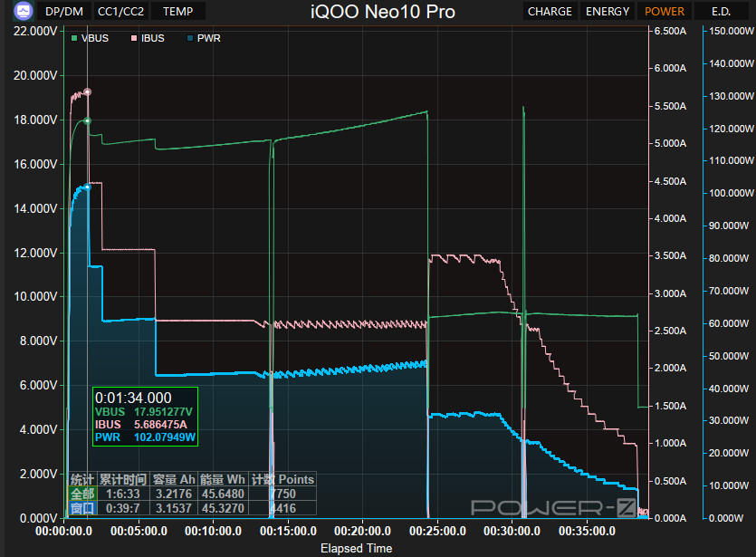Switch to the CC1/CC2 tab
Image resolution: width=756 pixels, height=557 pixels.
point(120,11)
